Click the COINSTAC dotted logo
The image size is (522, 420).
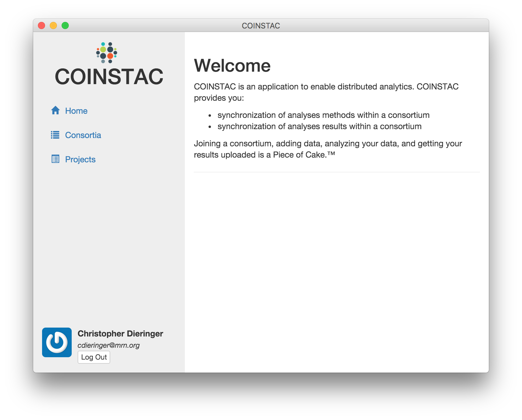pos(107,53)
